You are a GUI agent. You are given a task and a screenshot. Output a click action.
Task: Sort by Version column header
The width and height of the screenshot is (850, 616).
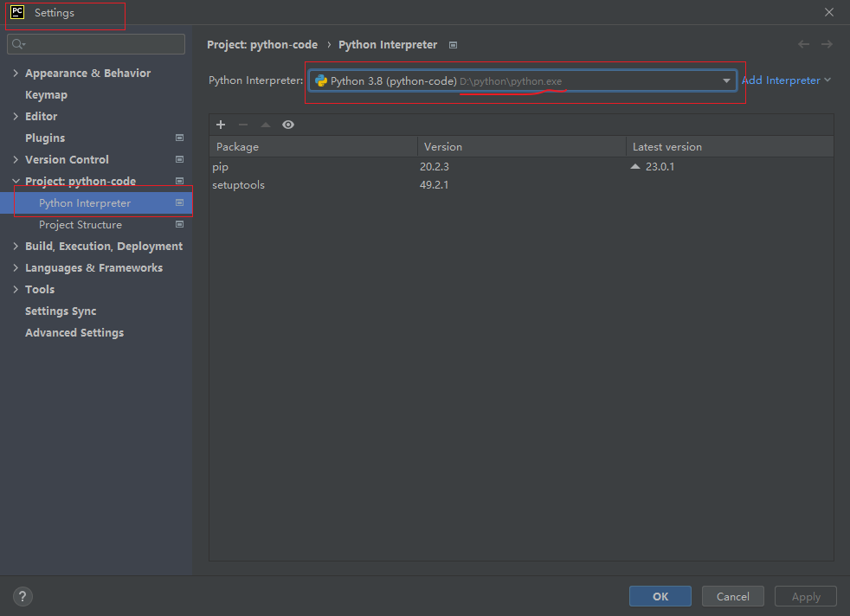pyautogui.click(x=521, y=147)
